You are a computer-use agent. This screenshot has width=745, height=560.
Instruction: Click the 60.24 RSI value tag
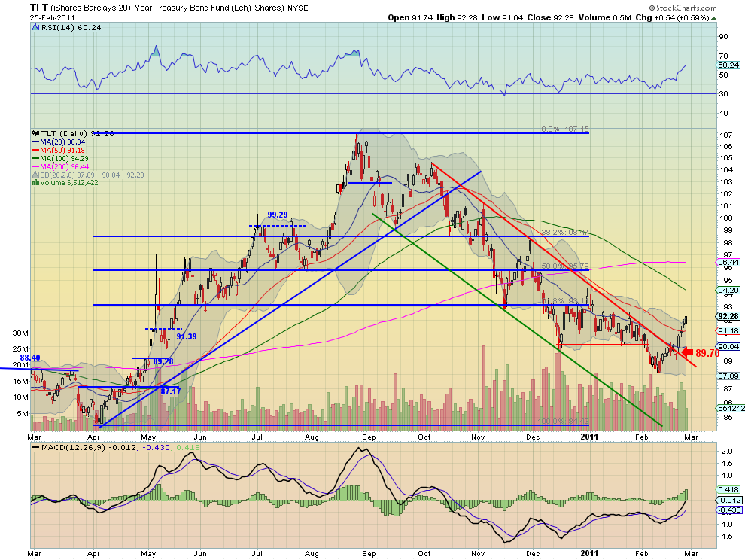[x=728, y=65]
